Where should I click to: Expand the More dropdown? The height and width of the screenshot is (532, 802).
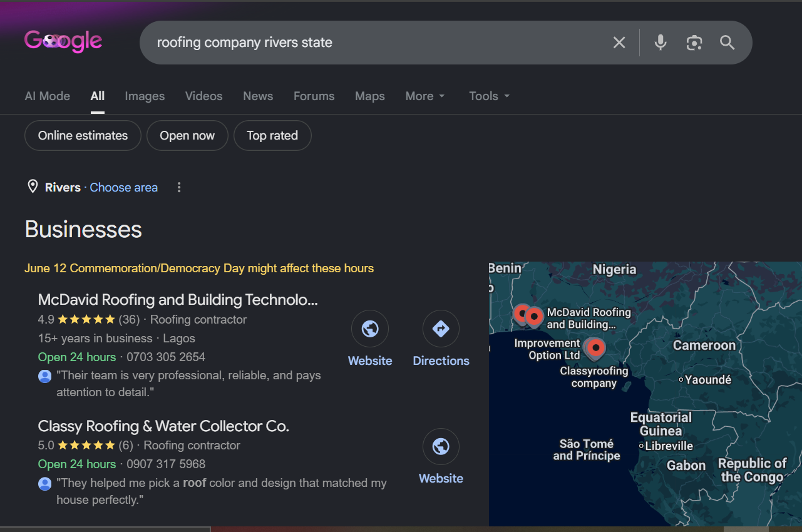(425, 96)
